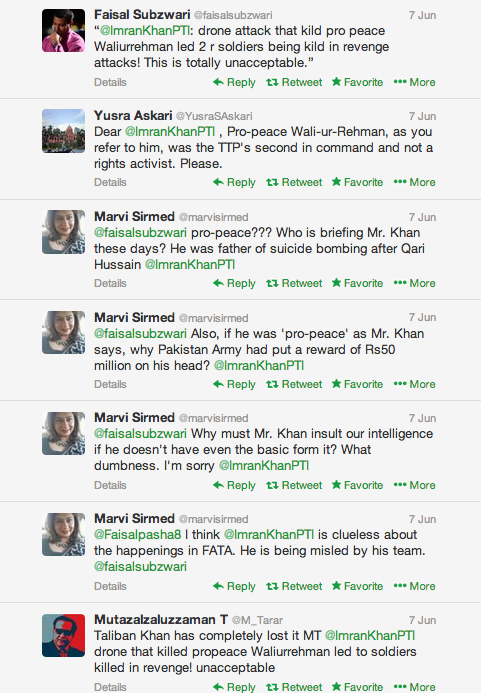The image size is (481, 693).
Task: View Faisal Subzwari's profile picture
Action: point(63,30)
